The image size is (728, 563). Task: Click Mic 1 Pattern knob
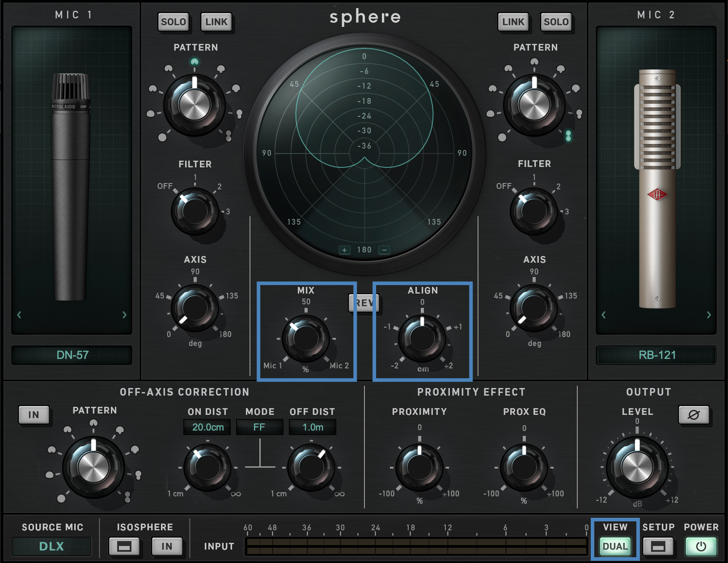tap(195, 106)
